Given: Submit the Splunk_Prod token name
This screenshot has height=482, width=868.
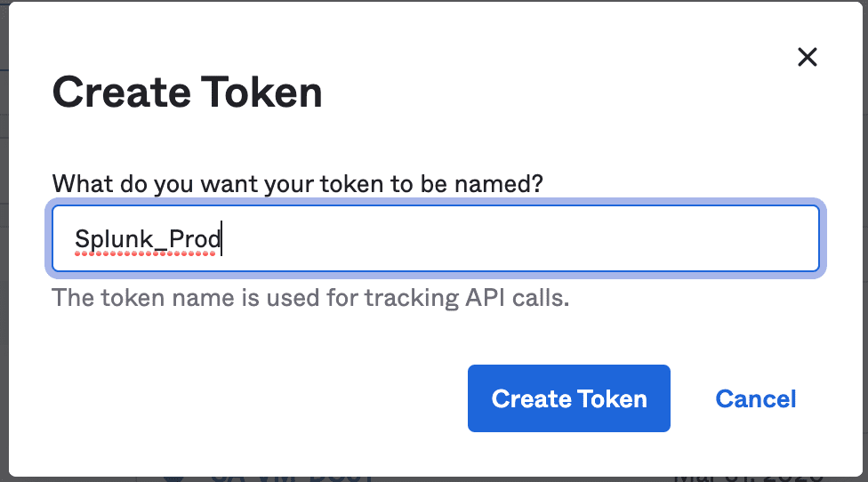Looking at the screenshot, I should pos(569,398).
